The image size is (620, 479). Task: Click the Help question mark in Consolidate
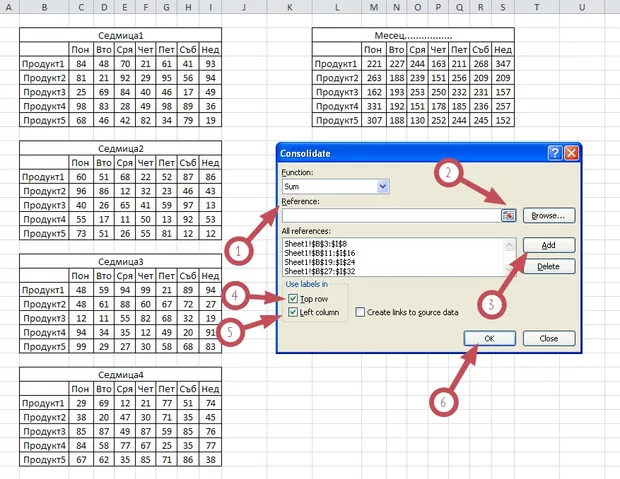[554, 153]
